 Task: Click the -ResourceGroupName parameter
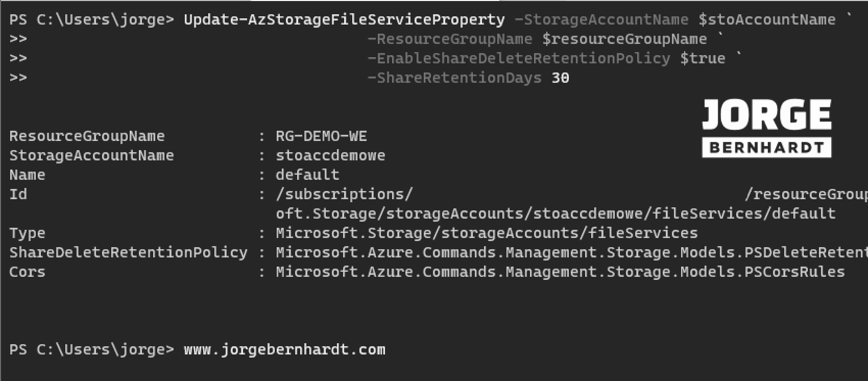click(450, 39)
